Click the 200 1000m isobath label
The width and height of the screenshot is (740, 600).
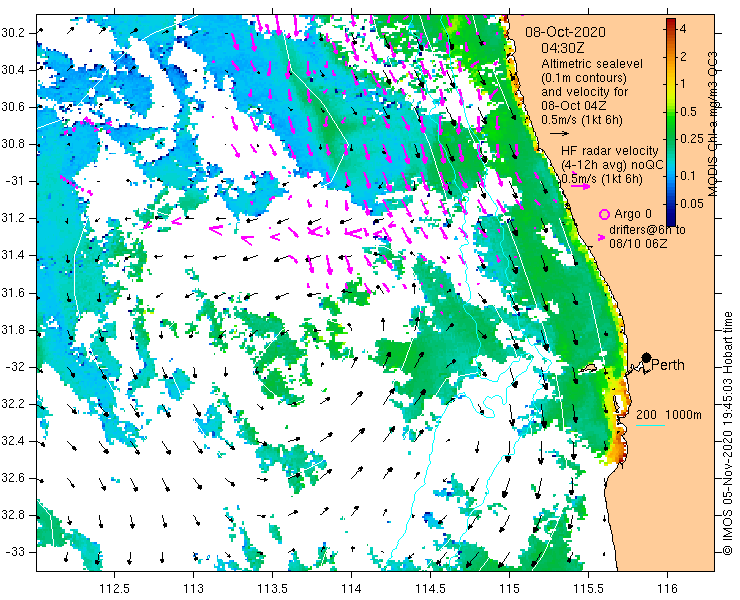[669, 415]
